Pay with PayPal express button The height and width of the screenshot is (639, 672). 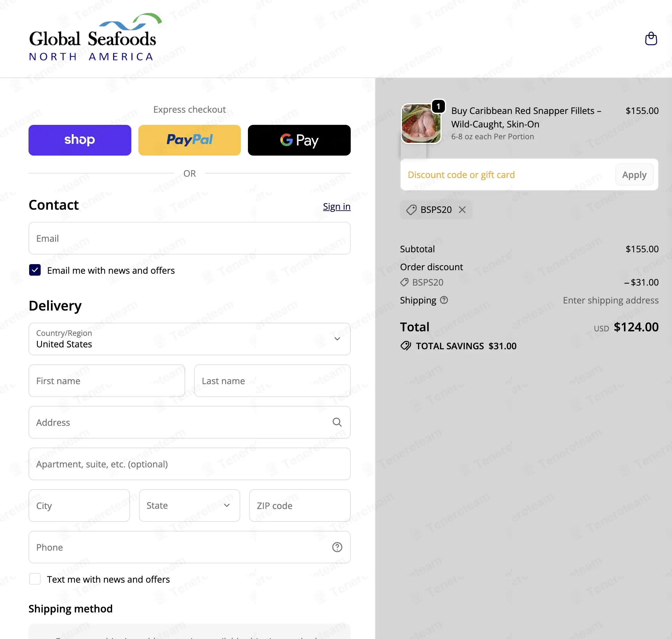190,140
